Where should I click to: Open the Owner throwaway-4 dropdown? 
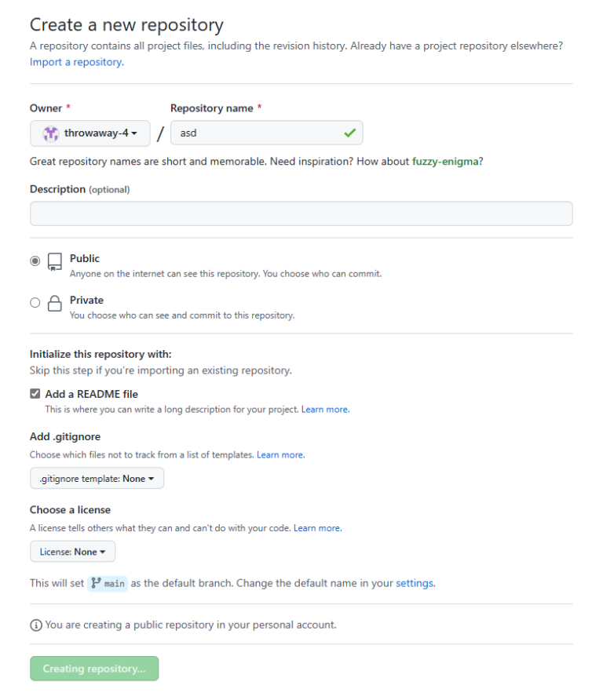coord(90,133)
